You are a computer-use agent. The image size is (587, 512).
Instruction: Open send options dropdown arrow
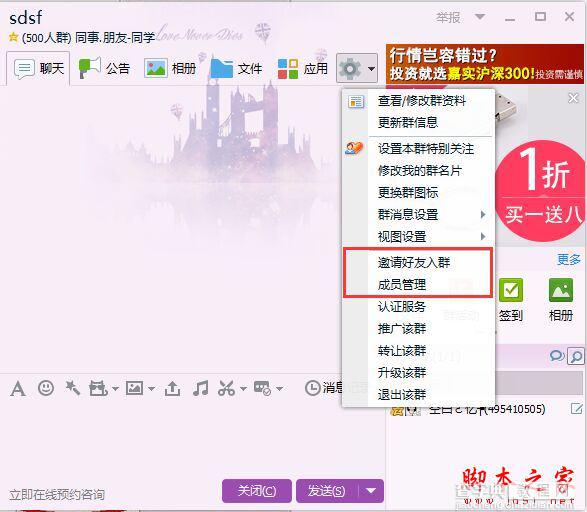click(x=371, y=491)
